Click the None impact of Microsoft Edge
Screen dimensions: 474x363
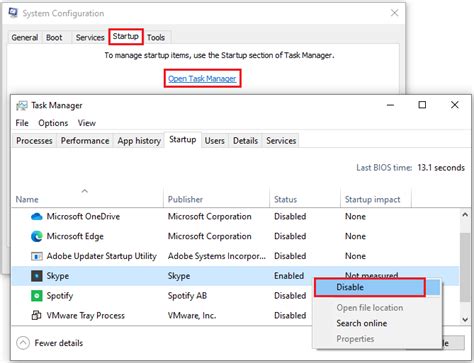click(x=355, y=236)
